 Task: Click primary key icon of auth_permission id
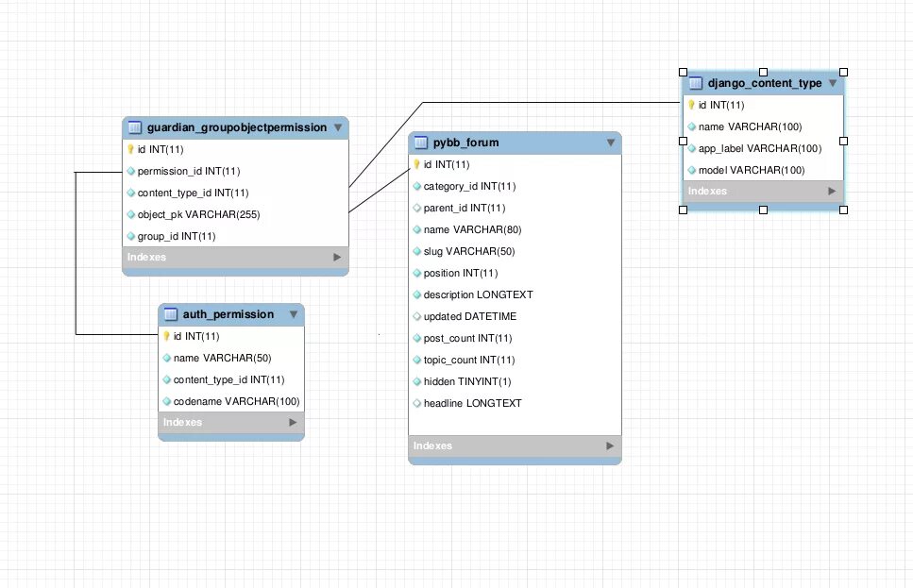(166, 337)
